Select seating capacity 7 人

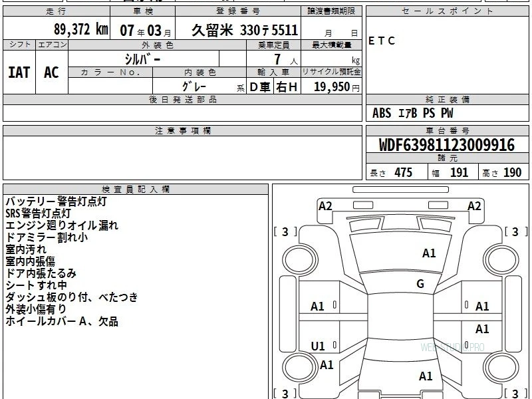[286, 59]
